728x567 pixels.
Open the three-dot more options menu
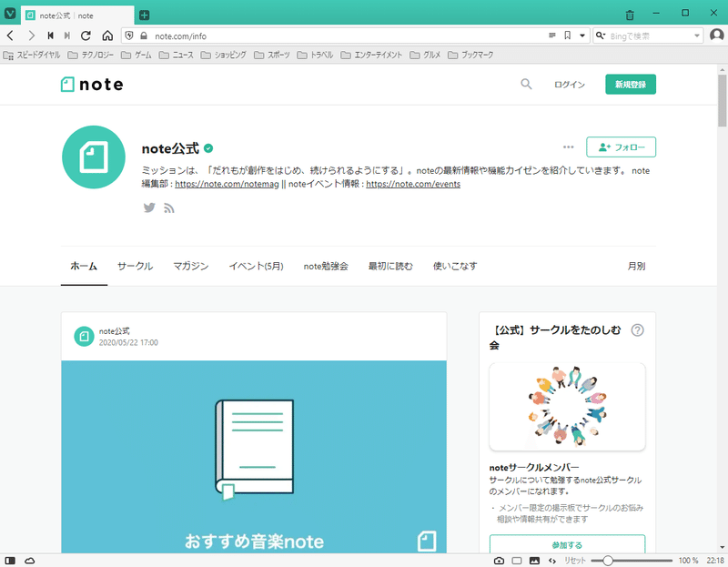tap(568, 147)
